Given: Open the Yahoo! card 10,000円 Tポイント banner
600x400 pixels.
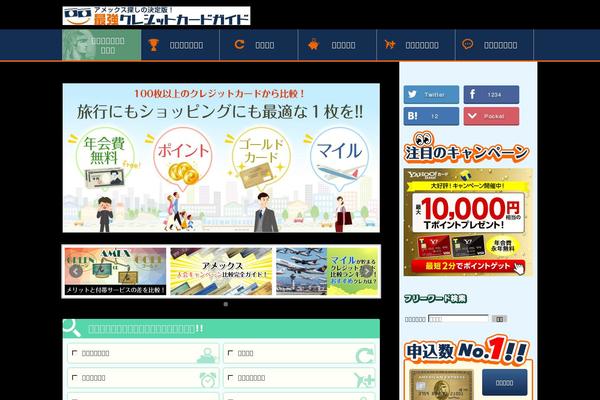Looking at the screenshot, I should tap(468, 222).
